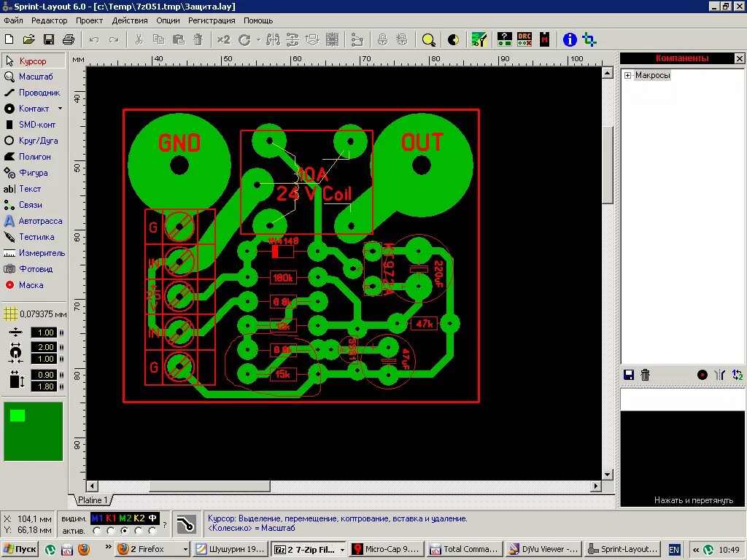Open the Редактор menu

click(50, 20)
